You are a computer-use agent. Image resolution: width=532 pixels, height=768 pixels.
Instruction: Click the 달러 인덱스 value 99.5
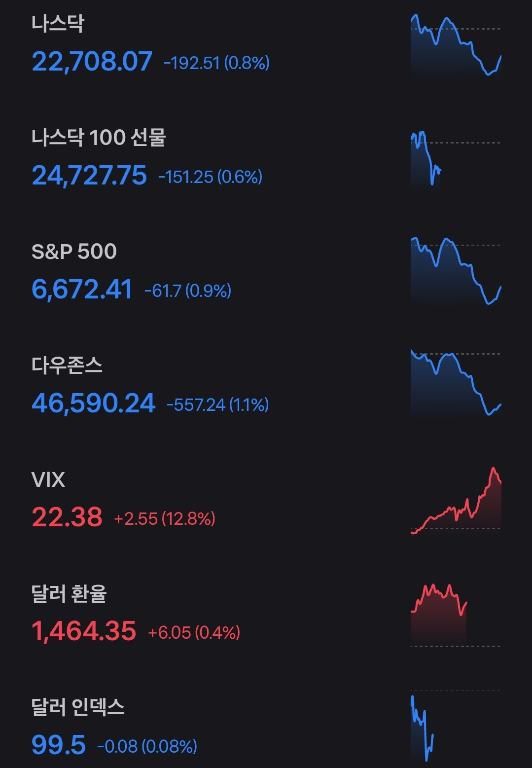[x=59, y=745]
